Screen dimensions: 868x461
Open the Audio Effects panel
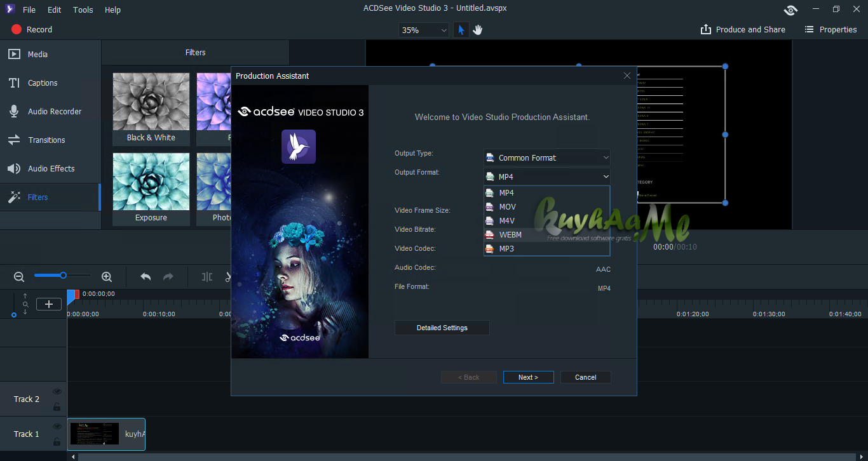tap(50, 168)
